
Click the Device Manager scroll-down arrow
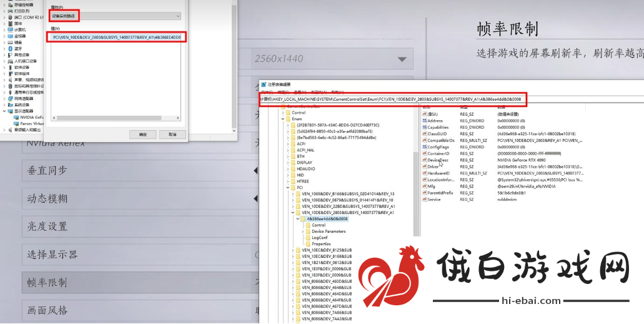[x=234, y=131]
